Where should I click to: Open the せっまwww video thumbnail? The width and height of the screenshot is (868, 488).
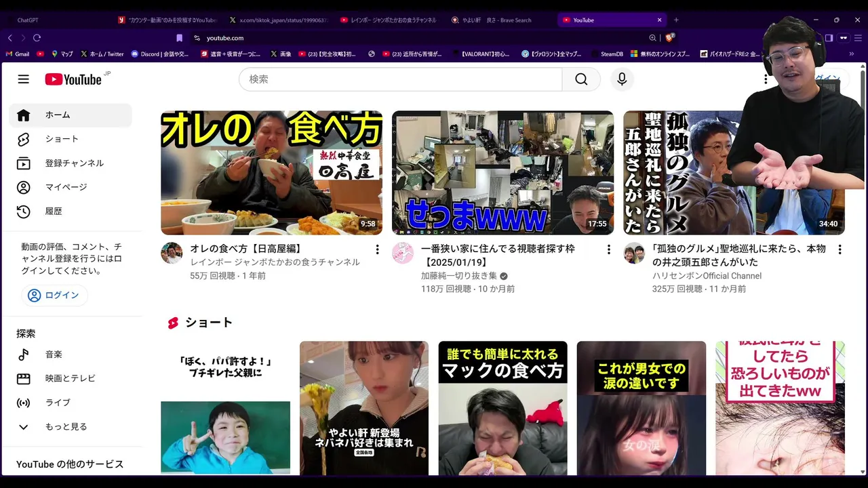502,173
